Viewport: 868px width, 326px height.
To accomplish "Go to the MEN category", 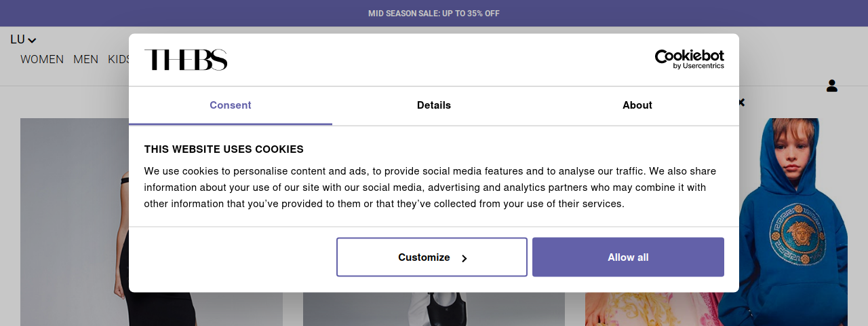I will point(86,60).
